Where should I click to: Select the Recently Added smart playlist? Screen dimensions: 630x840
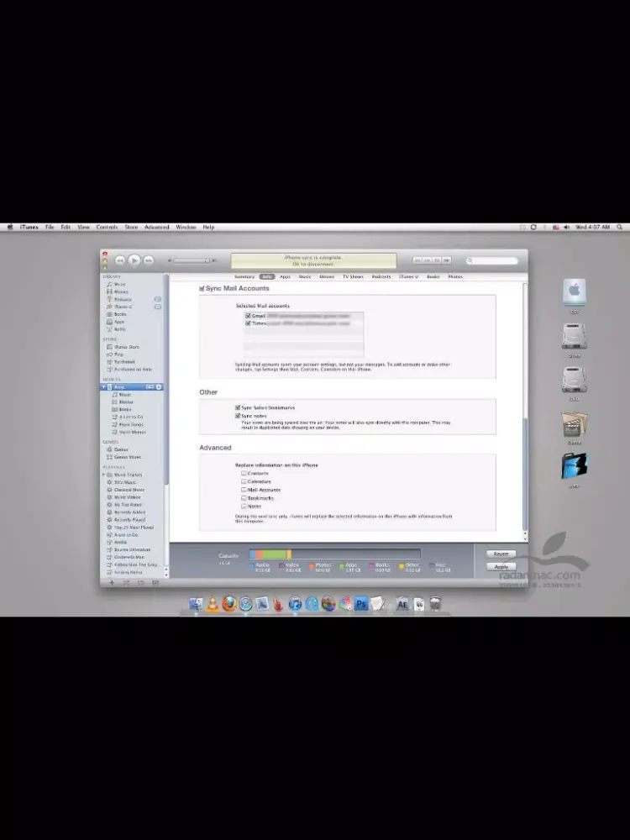(x=126, y=512)
